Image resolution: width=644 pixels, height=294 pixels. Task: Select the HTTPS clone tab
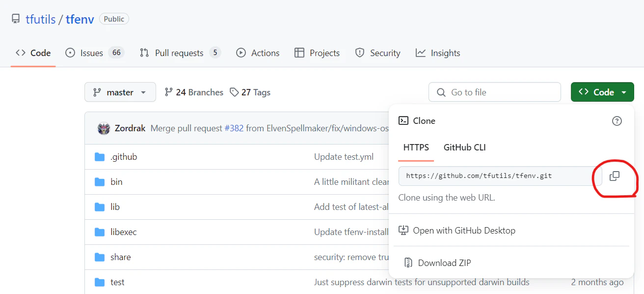coord(416,147)
